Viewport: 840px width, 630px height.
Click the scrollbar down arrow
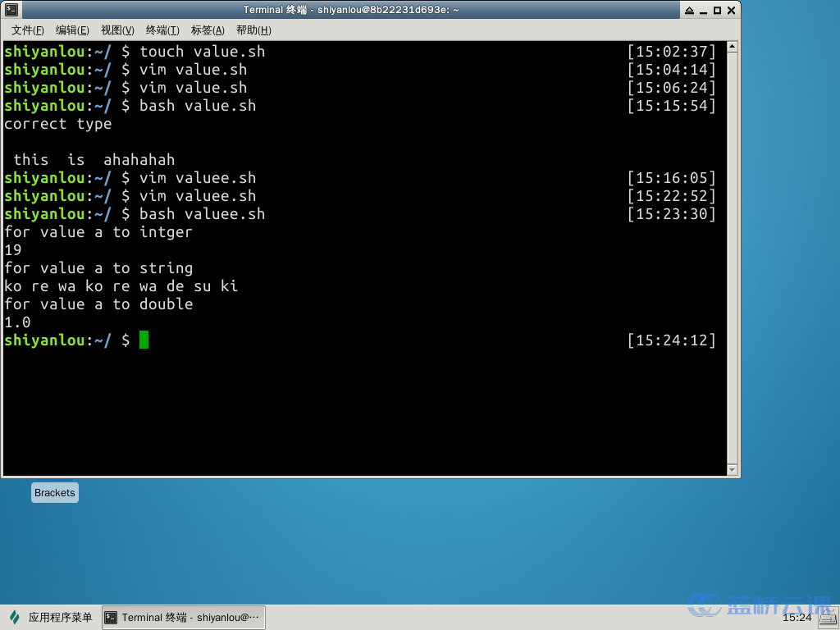coord(733,469)
